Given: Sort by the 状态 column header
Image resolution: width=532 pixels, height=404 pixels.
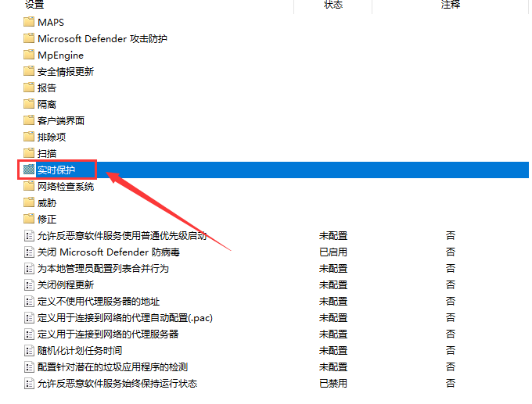Looking at the screenshot, I should (x=332, y=5).
